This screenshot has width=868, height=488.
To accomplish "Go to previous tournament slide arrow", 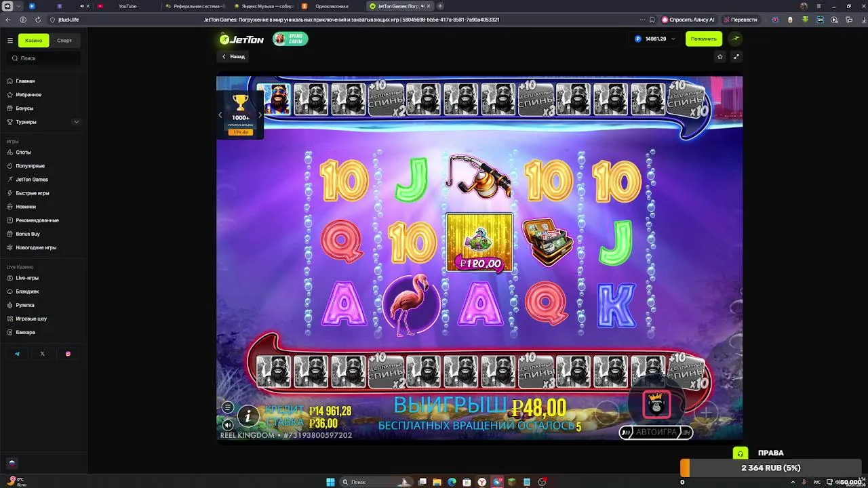I will [220, 115].
